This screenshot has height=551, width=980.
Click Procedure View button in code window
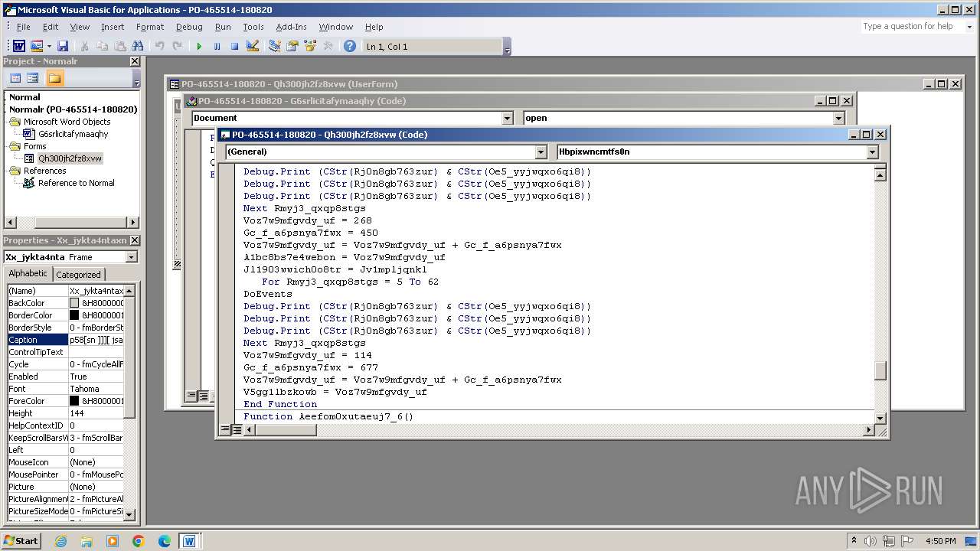pyautogui.click(x=225, y=430)
